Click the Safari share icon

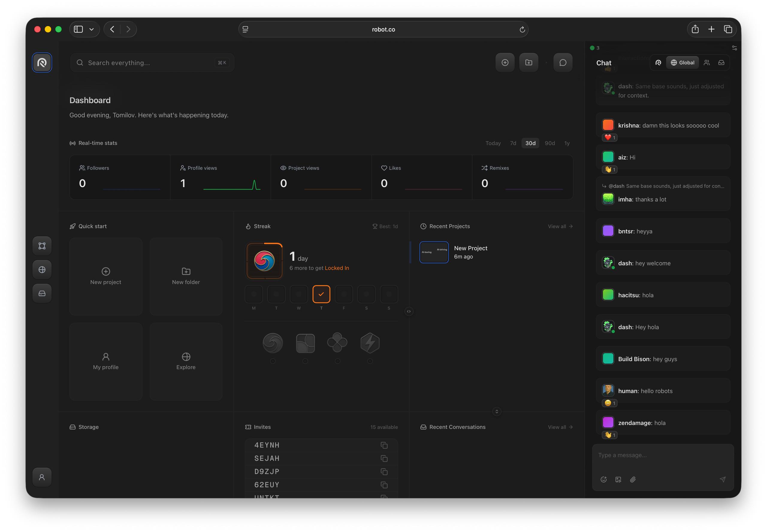(695, 29)
